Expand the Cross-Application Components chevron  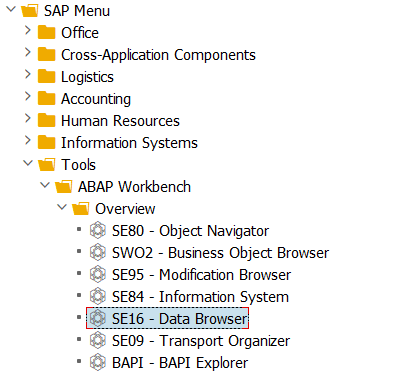click(x=28, y=52)
